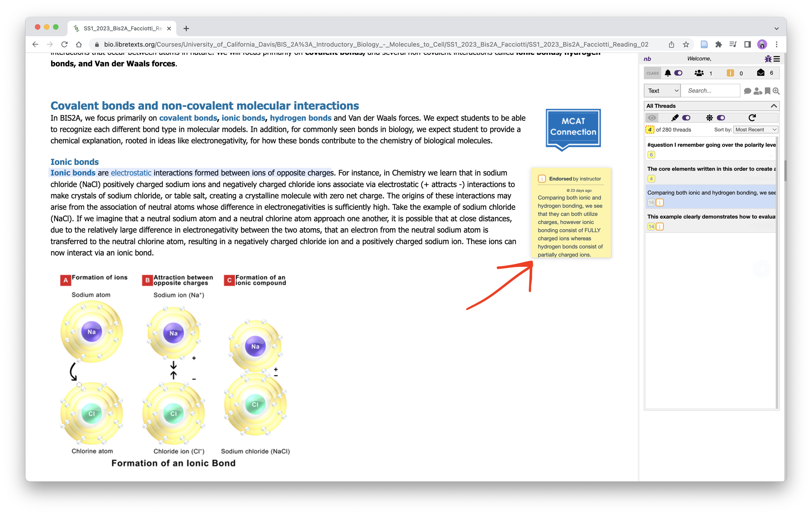Open the Text search type dropdown
This screenshot has height=515, width=812.
coord(662,91)
